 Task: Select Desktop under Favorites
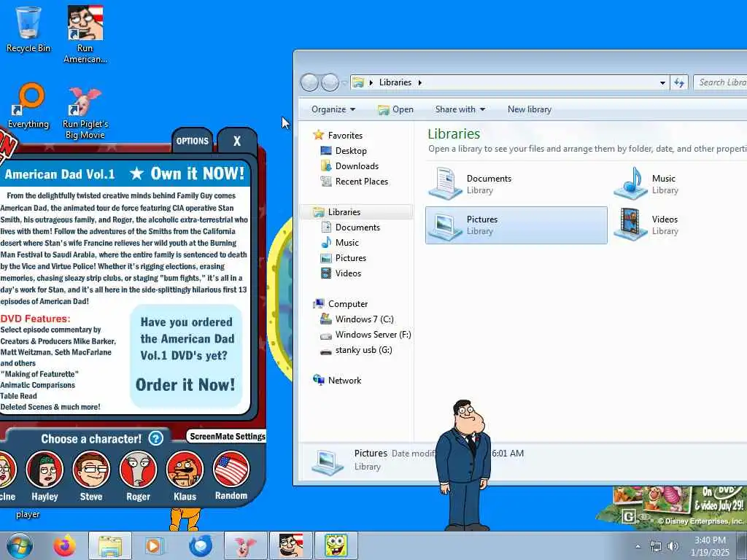351,150
